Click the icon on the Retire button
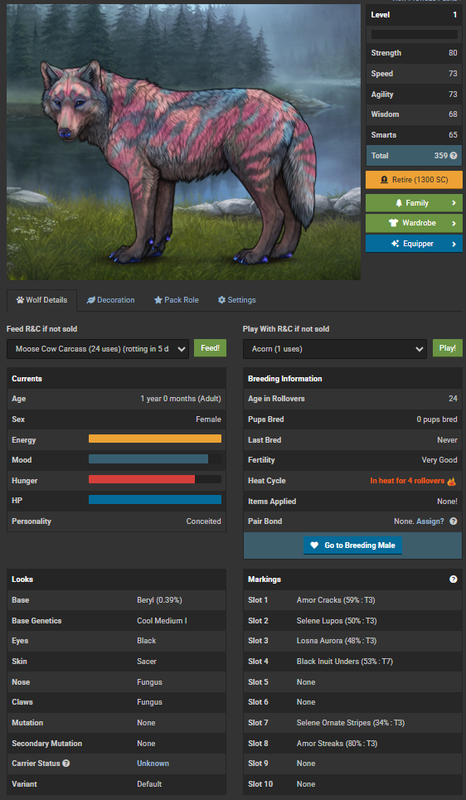466x800 pixels. click(384, 180)
